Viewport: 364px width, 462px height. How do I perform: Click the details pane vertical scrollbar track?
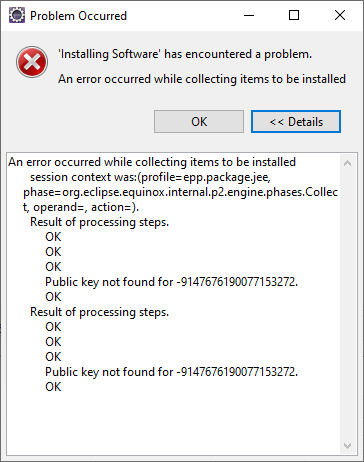coord(347,304)
